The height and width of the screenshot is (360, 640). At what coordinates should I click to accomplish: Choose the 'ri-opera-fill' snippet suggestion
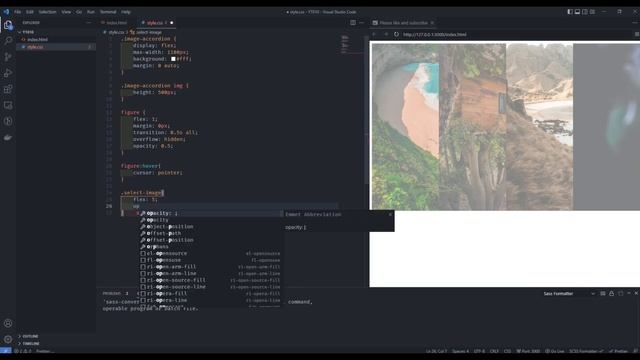pyautogui.click(x=211, y=293)
